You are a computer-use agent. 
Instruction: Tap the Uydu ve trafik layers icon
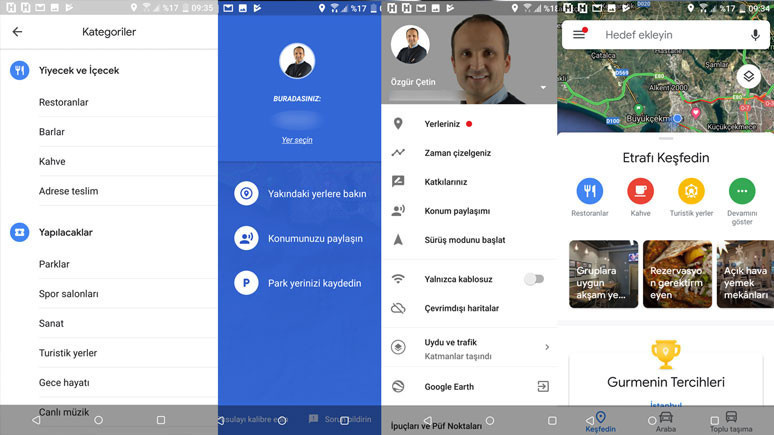click(398, 347)
